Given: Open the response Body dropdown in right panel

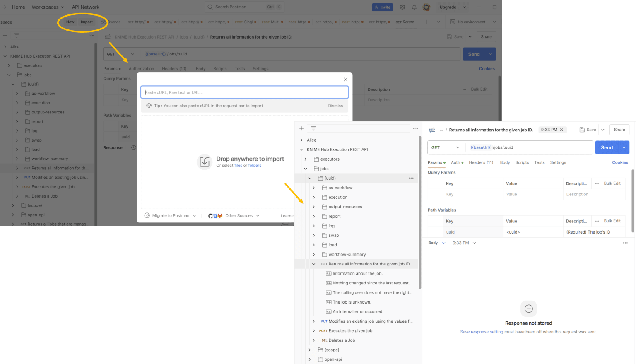Looking at the screenshot, I should coord(437,243).
